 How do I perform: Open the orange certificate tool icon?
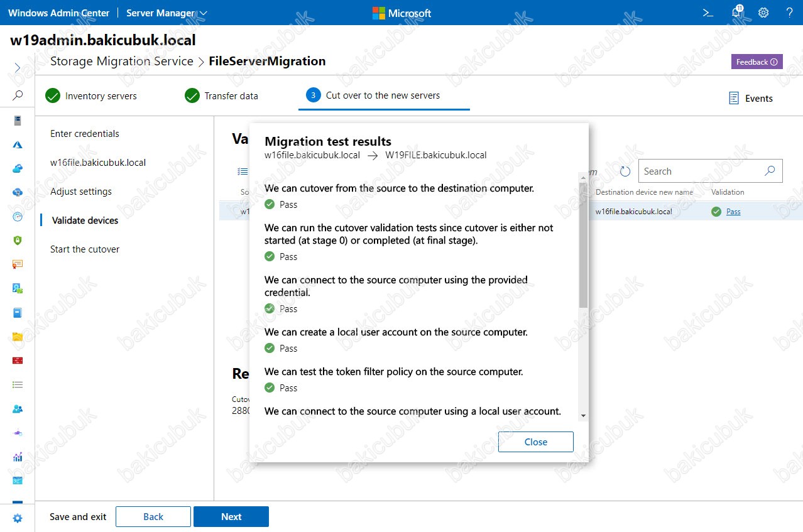tap(18, 264)
